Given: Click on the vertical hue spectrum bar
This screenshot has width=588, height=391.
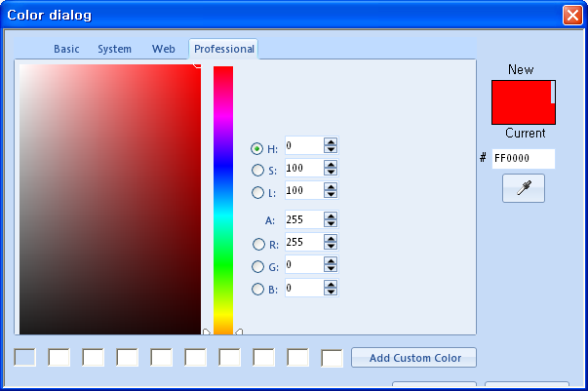Looking at the screenshot, I should coord(223,200).
